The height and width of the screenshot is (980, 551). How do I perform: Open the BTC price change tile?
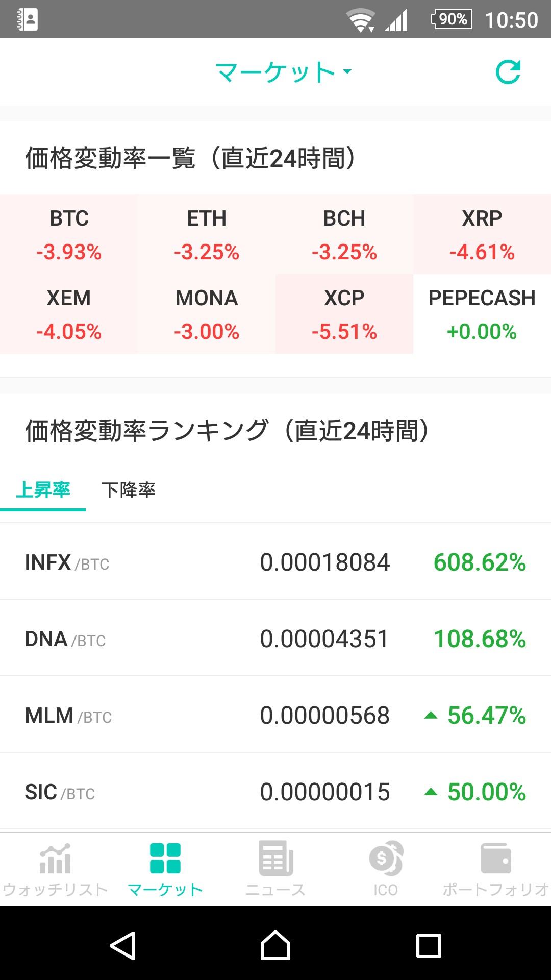coord(69,235)
